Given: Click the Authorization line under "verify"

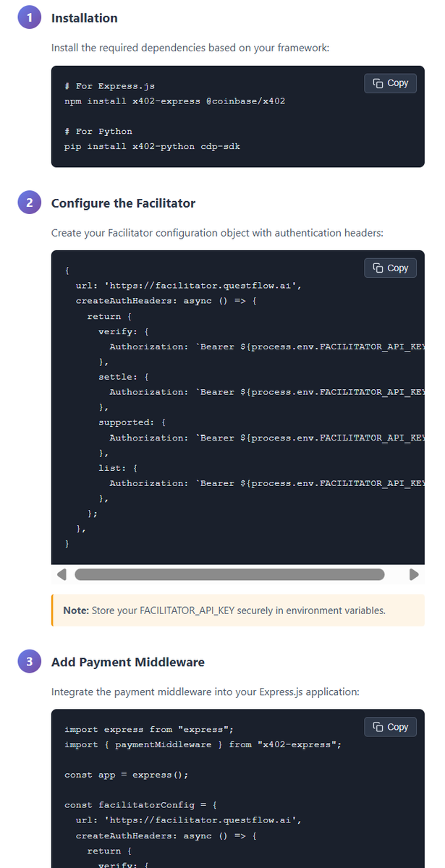Looking at the screenshot, I should 267,346.
